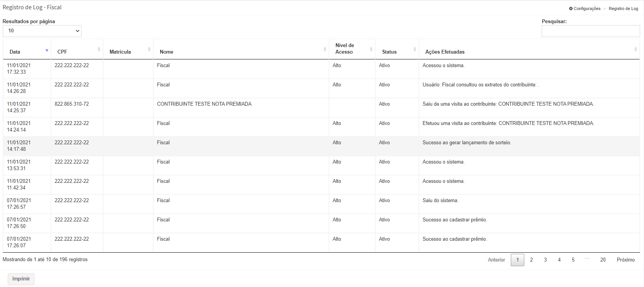Screen dimensions: 644x287
Task: Sort by Matrícula column sort icon
Action: 149,49
